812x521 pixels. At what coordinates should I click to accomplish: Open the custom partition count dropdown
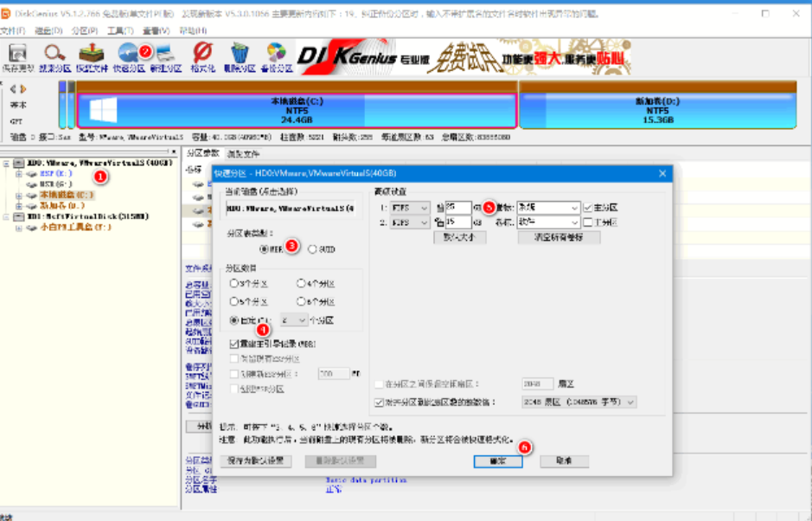pos(296,320)
